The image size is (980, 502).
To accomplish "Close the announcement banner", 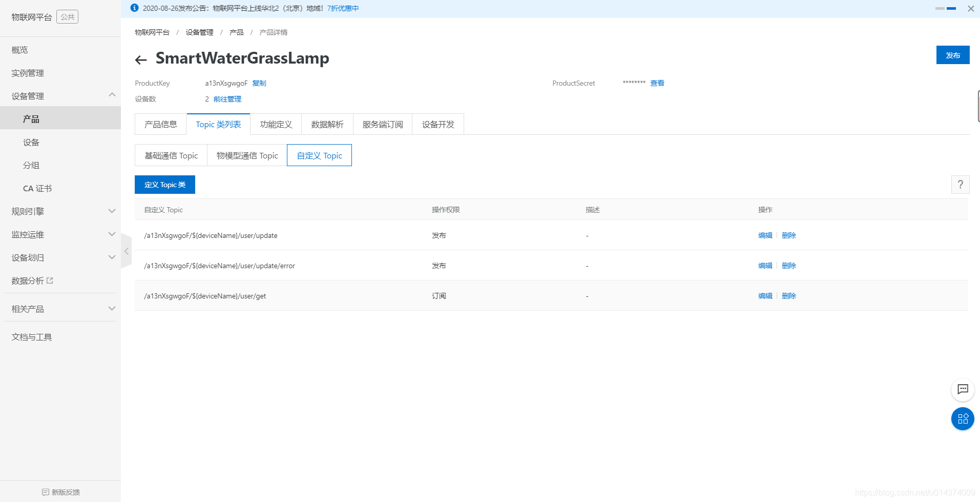I will (x=970, y=9).
